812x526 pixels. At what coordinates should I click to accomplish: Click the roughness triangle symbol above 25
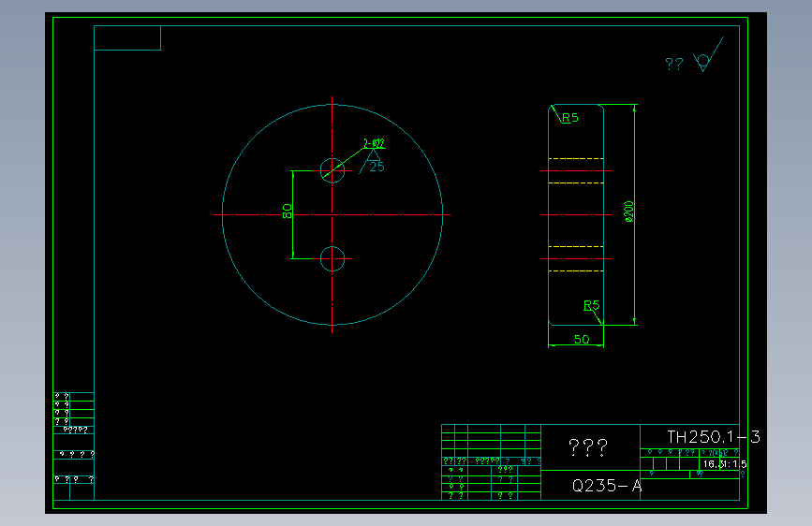pos(374,155)
